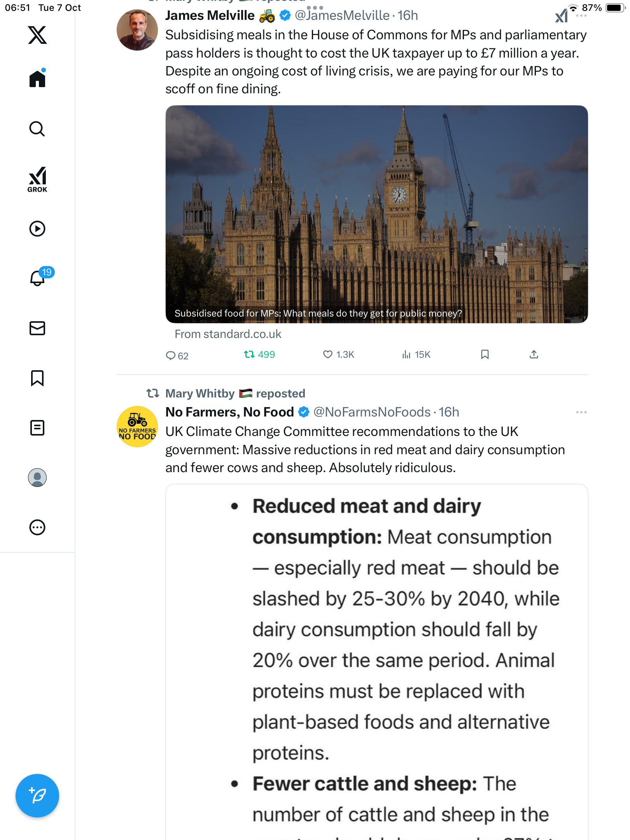
Task: Open the Grok sidebar icon
Action: (x=37, y=179)
